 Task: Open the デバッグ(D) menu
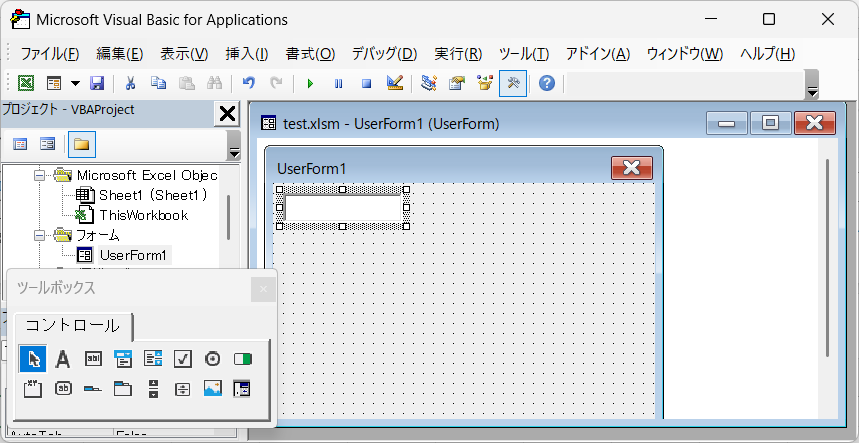pyautogui.click(x=385, y=54)
